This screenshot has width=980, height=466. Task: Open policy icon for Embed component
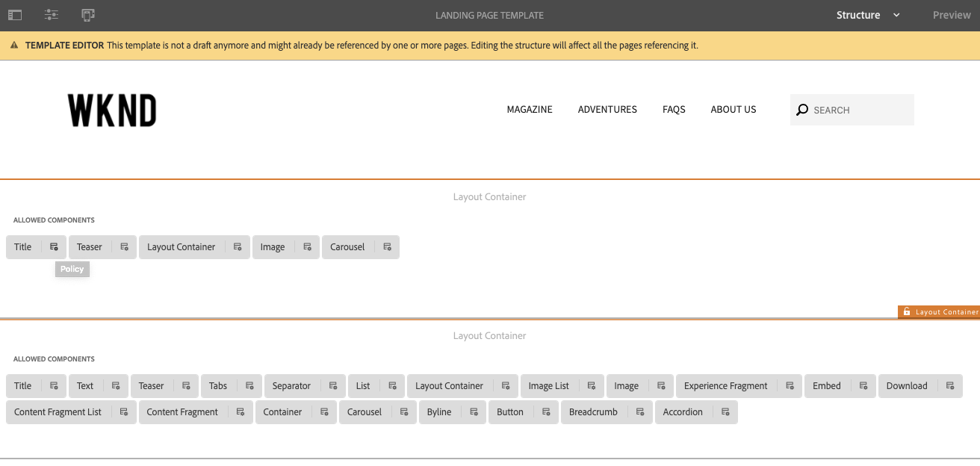pos(863,386)
